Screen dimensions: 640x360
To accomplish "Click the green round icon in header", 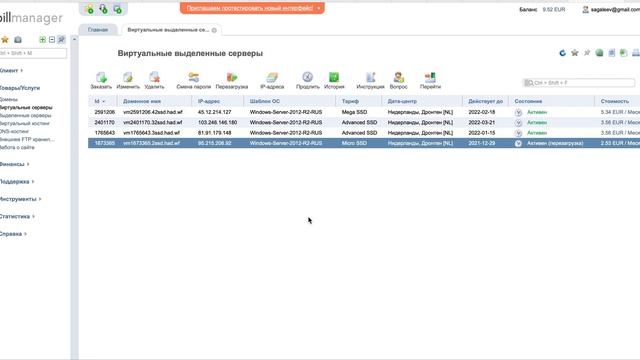I will coord(599,53).
